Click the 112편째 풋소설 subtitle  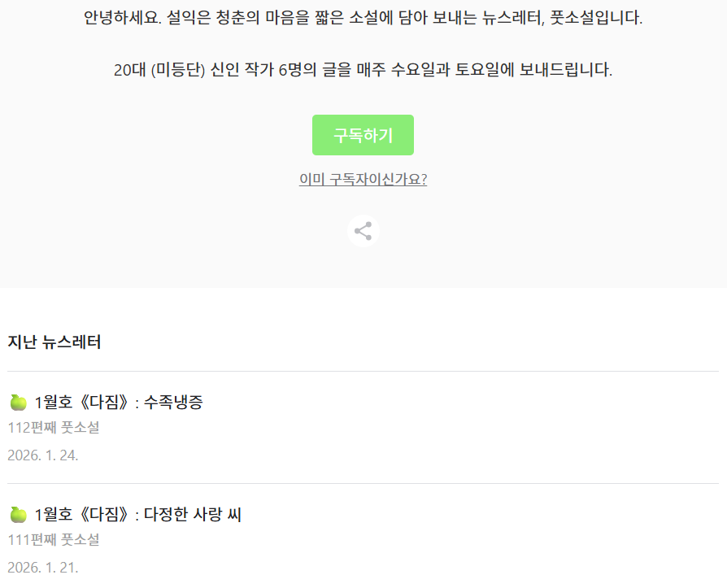(x=54, y=427)
